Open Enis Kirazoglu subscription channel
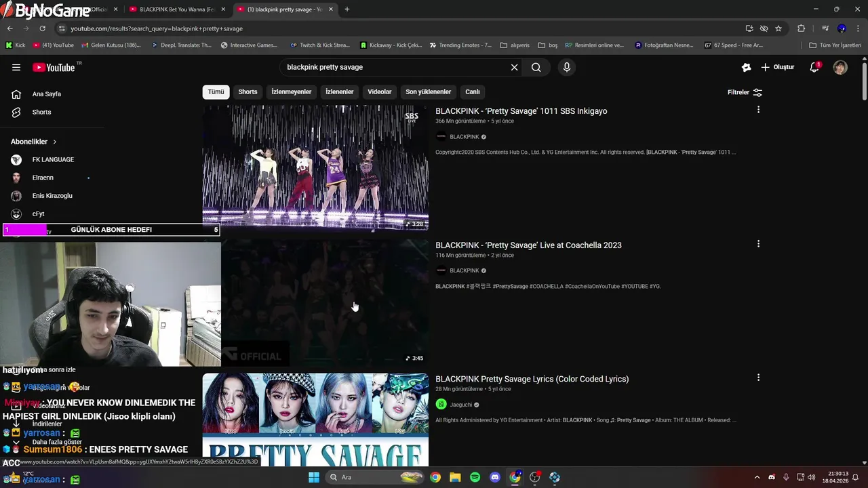Image resolution: width=868 pixels, height=488 pixels. point(52,195)
